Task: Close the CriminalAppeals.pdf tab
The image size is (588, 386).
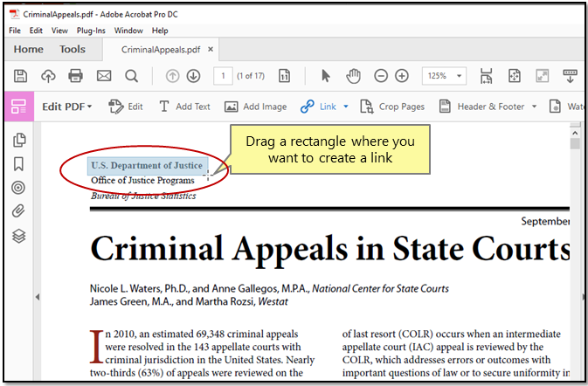Action: point(211,49)
